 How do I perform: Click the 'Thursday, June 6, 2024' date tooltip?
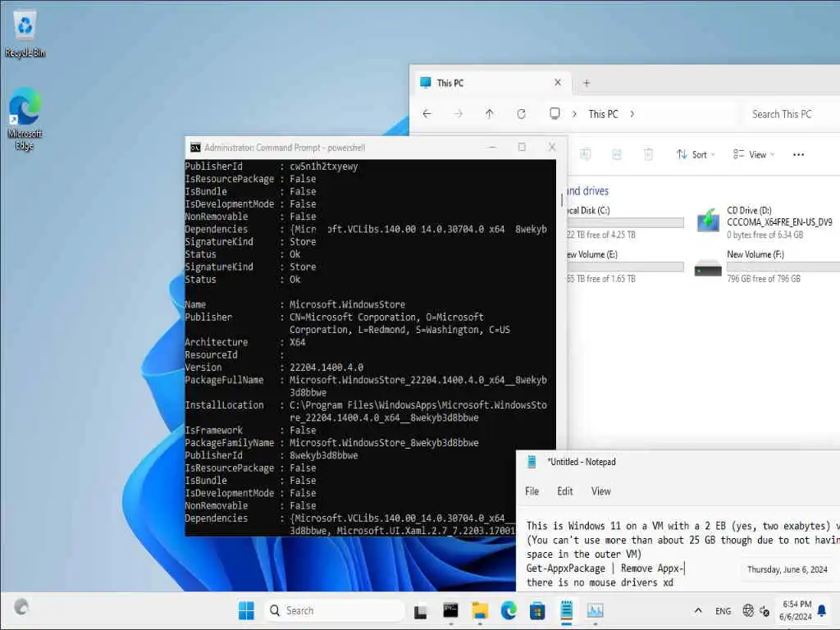click(787, 569)
